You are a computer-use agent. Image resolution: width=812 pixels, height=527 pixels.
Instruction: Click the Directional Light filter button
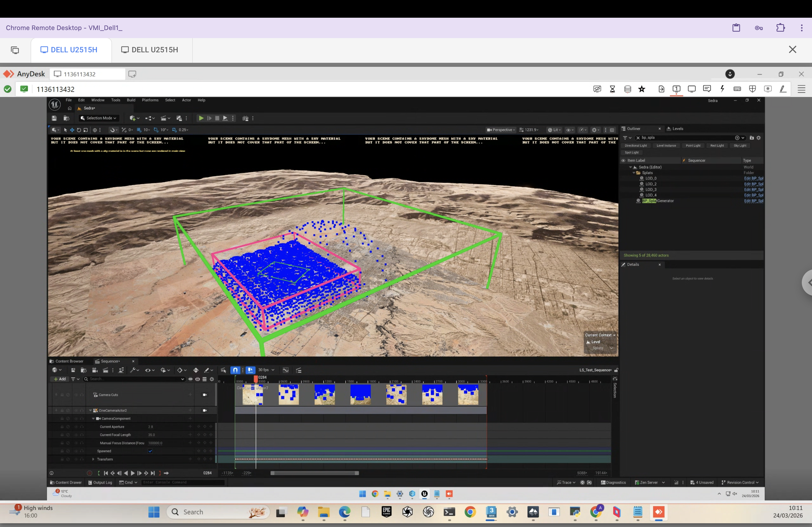pyautogui.click(x=636, y=145)
